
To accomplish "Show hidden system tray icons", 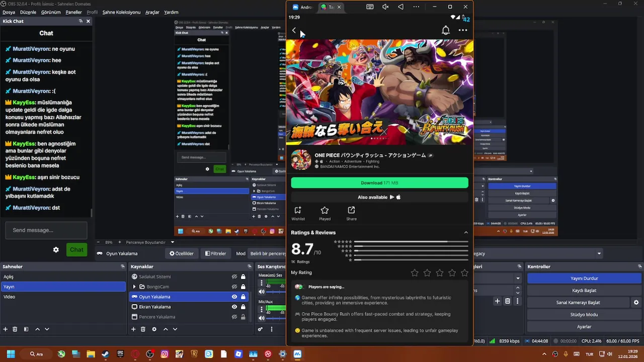I will [x=544, y=354].
